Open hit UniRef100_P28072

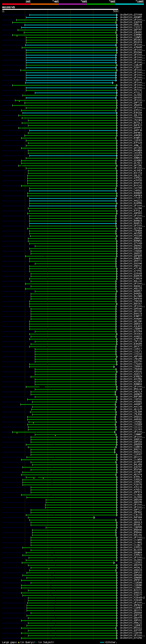pyautogui.click(x=131, y=67)
